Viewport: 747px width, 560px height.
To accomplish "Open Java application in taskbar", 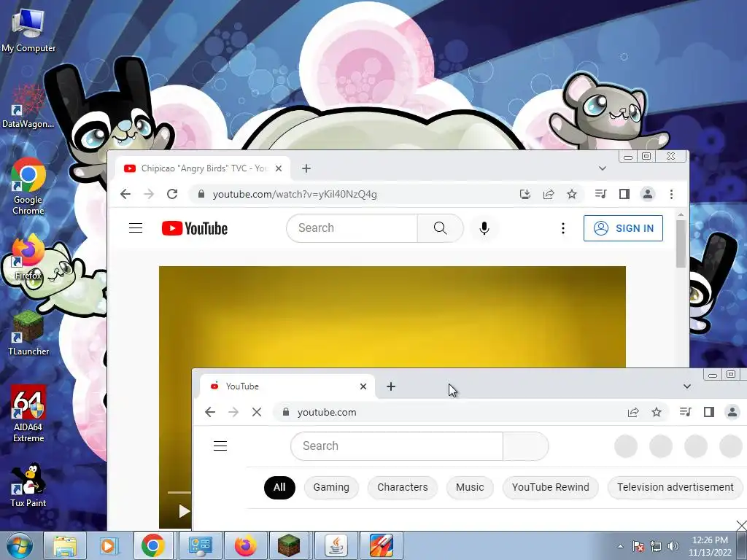I will click(336, 545).
